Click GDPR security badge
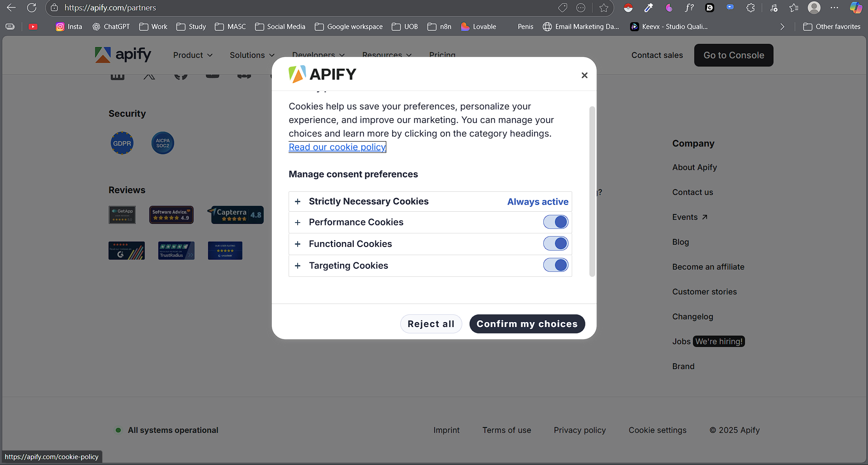The width and height of the screenshot is (868, 465). click(x=122, y=143)
